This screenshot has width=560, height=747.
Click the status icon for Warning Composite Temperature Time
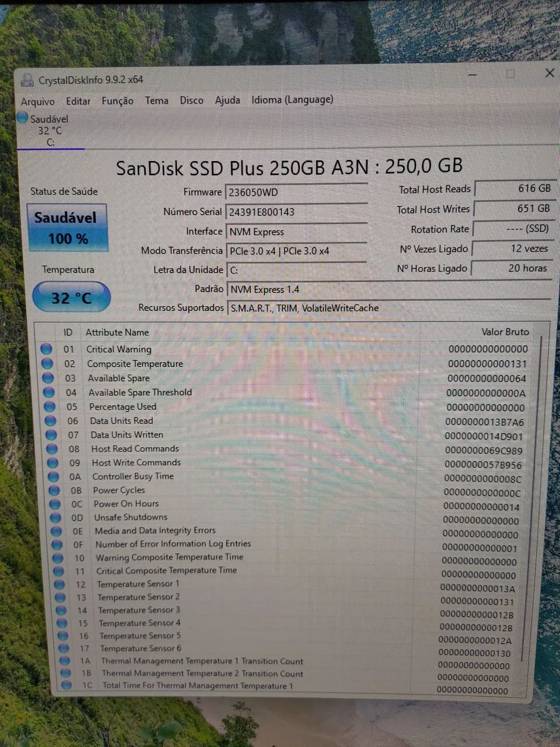tap(57, 558)
